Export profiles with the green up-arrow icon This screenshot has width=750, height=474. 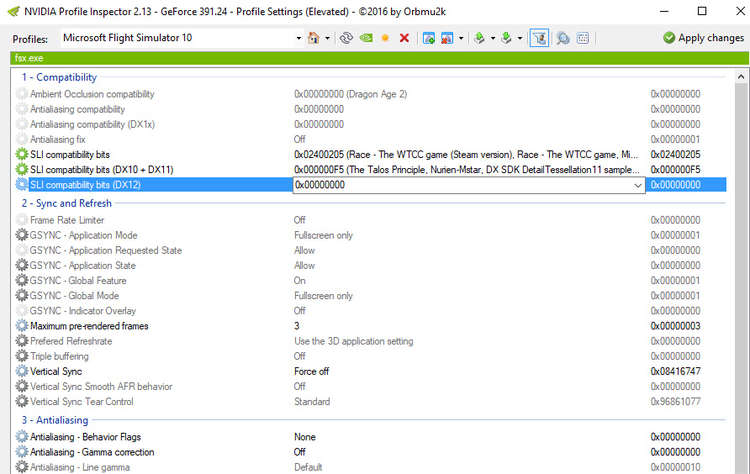pos(479,38)
